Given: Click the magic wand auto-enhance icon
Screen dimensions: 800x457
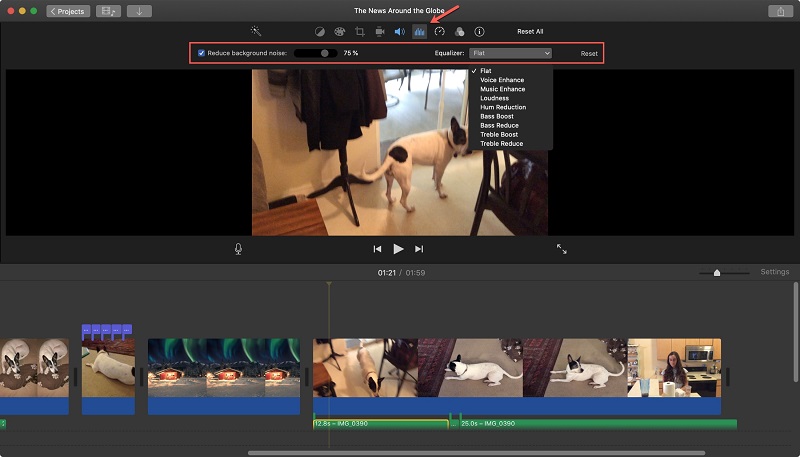Looking at the screenshot, I should coord(256,32).
